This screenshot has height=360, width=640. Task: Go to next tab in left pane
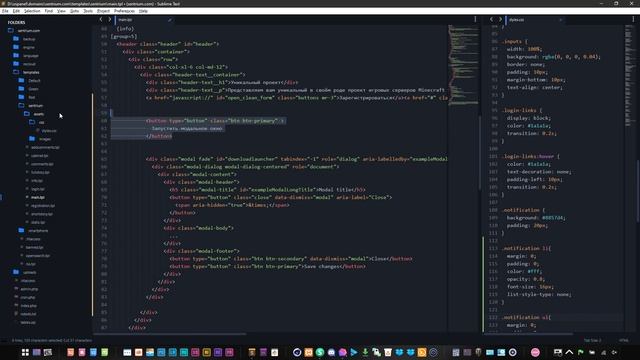[x=109, y=19]
